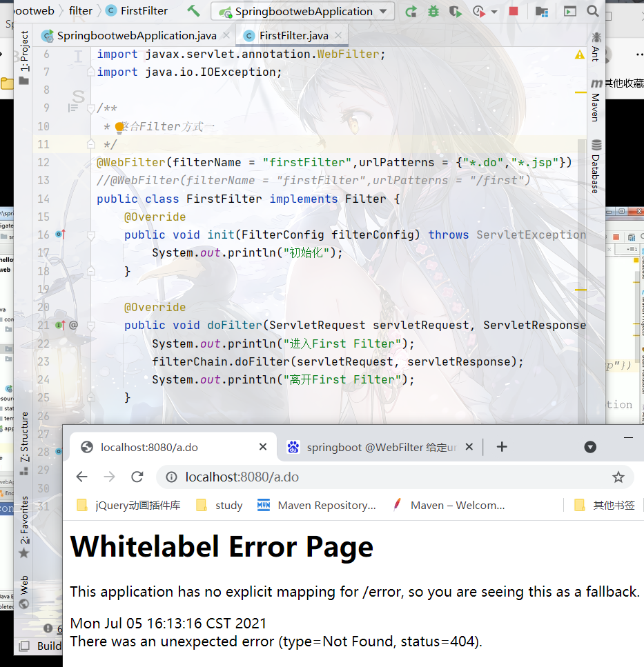Click the override gutter icon on line 16
The image size is (644, 667).
point(60,235)
